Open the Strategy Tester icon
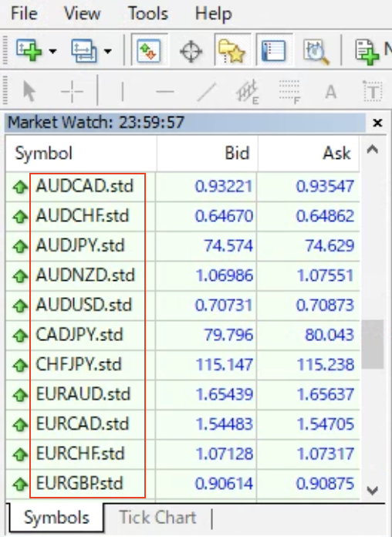The height and width of the screenshot is (537, 392). click(x=316, y=52)
